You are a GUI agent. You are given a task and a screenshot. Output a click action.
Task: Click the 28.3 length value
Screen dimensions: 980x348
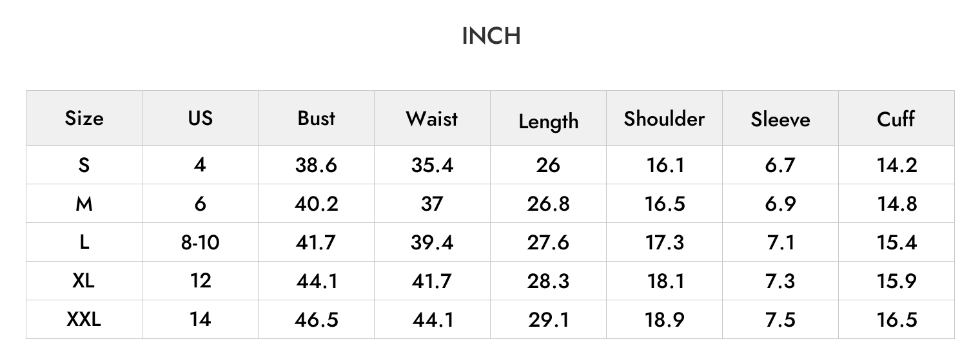pyautogui.click(x=548, y=281)
